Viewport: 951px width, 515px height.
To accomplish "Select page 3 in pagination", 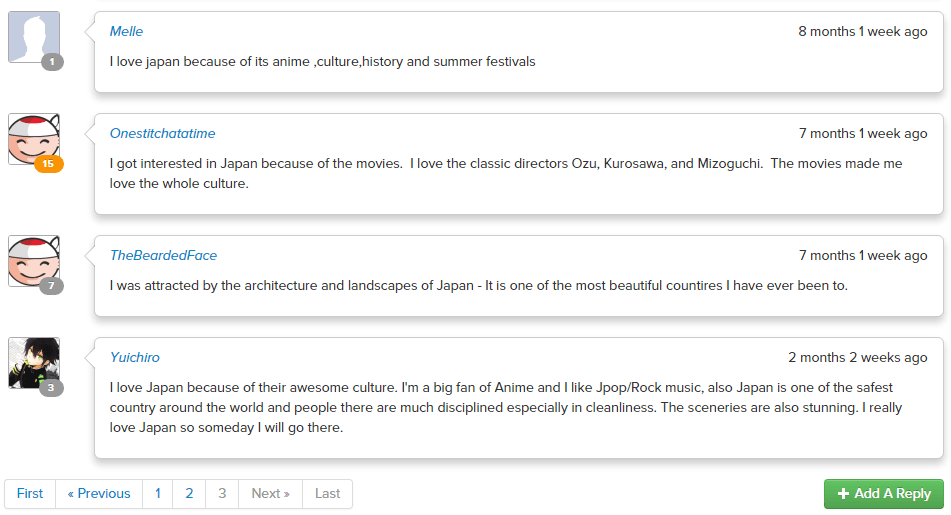I will (x=222, y=494).
